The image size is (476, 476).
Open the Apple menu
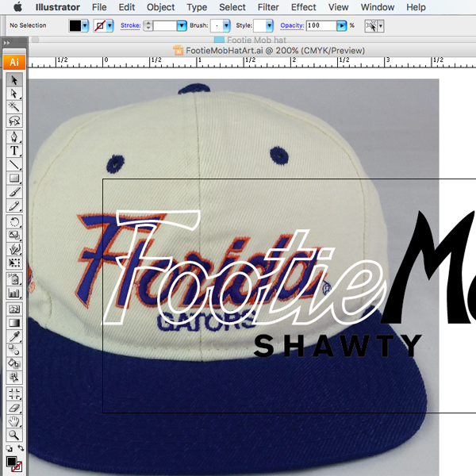(x=18, y=7)
